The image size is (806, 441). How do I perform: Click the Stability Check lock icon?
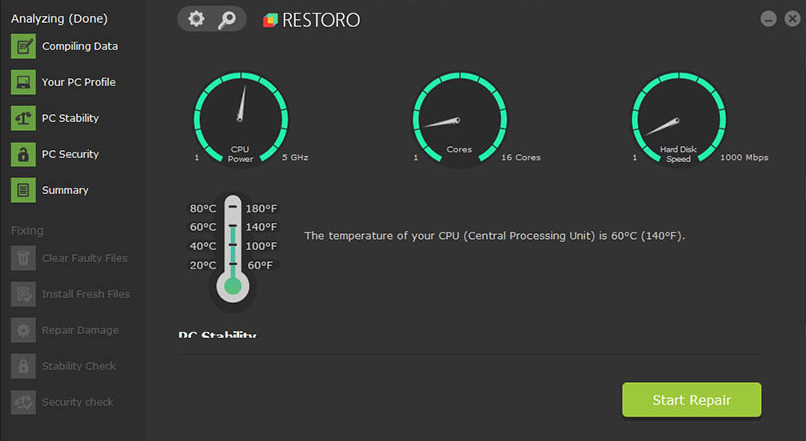click(x=23, y=366)
